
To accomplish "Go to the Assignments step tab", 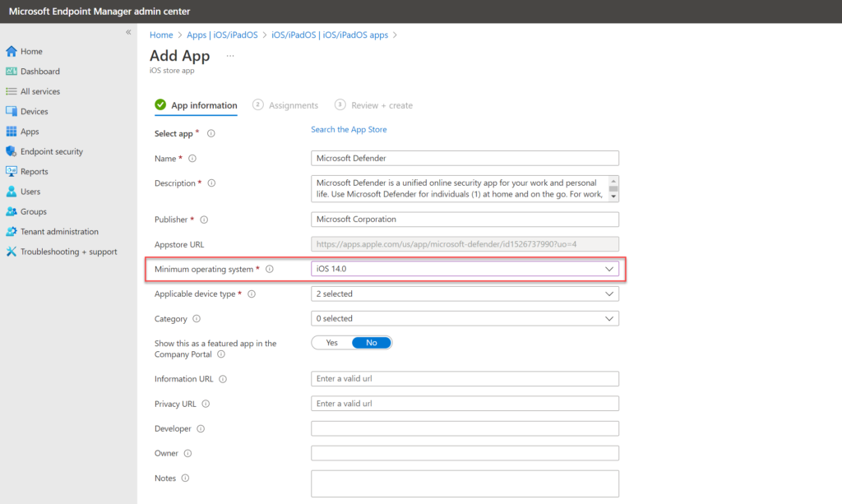I will (x=285, y=105).
